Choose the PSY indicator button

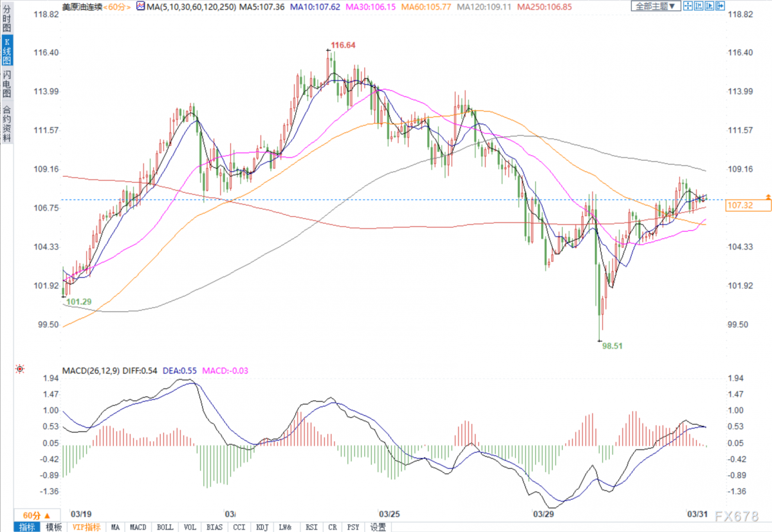click(354, 527)
